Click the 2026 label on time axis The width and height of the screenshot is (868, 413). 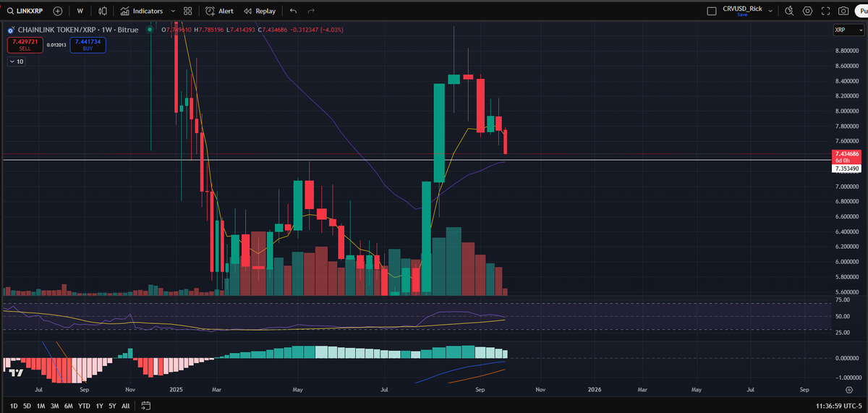coord(595,389)
